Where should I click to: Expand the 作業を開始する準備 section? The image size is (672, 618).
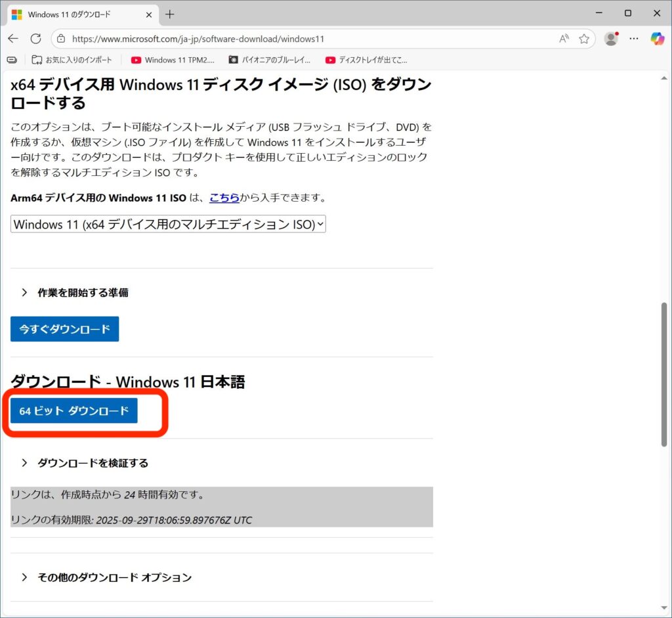coord(83,293)
